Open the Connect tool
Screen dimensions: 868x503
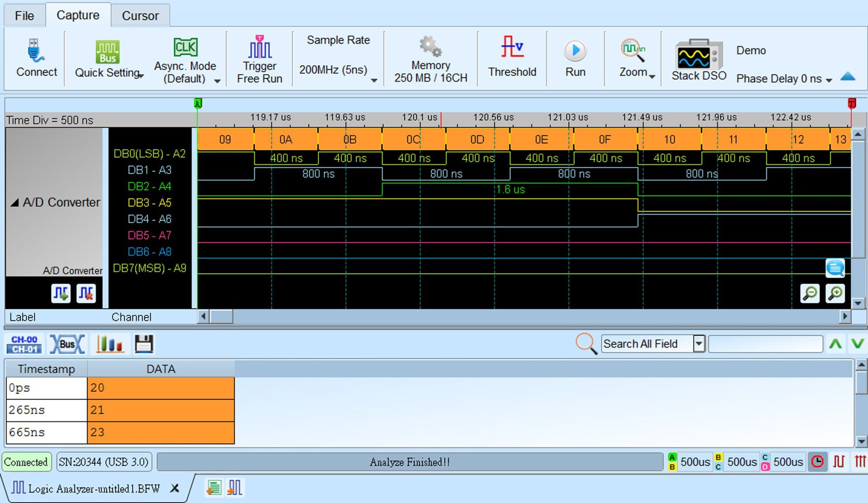36,58
